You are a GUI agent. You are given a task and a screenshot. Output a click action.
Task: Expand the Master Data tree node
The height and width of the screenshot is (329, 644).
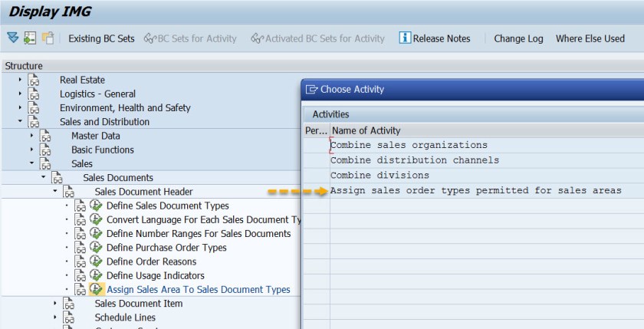click(x=32, y=136)
